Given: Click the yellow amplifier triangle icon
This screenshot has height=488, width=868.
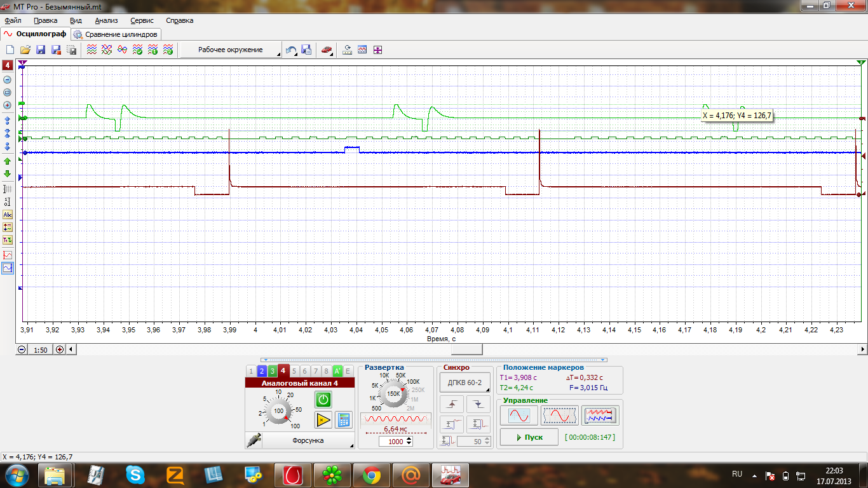Looking at the screenshot, I should click(323, 419).
